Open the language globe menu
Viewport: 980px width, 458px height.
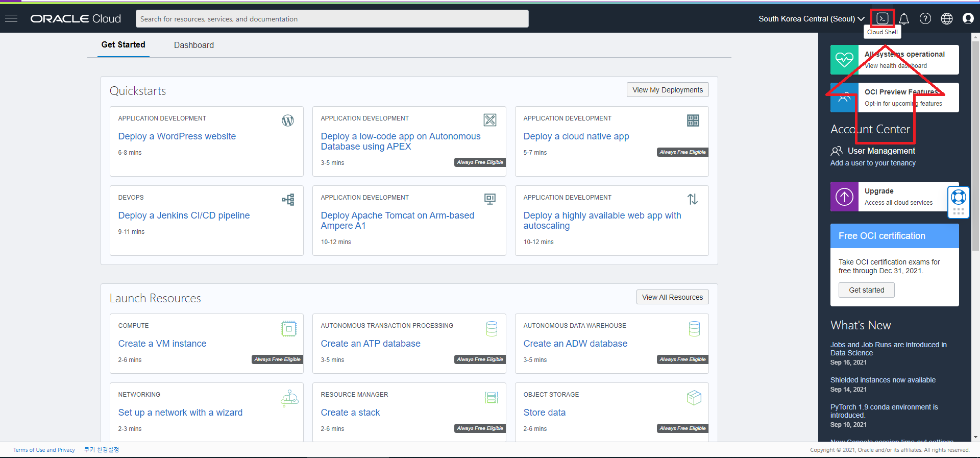(947, 18)
